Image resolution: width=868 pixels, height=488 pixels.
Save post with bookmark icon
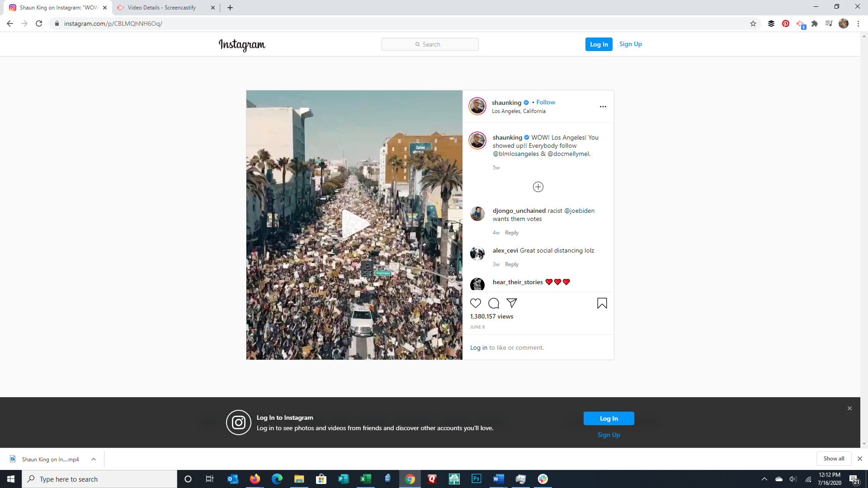pos(602,303)
